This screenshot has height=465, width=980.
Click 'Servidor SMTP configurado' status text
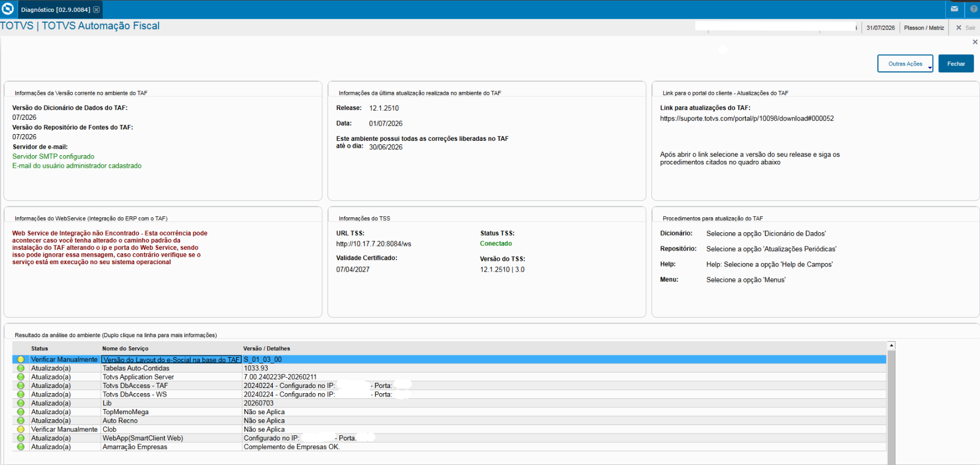pos(53,156)
